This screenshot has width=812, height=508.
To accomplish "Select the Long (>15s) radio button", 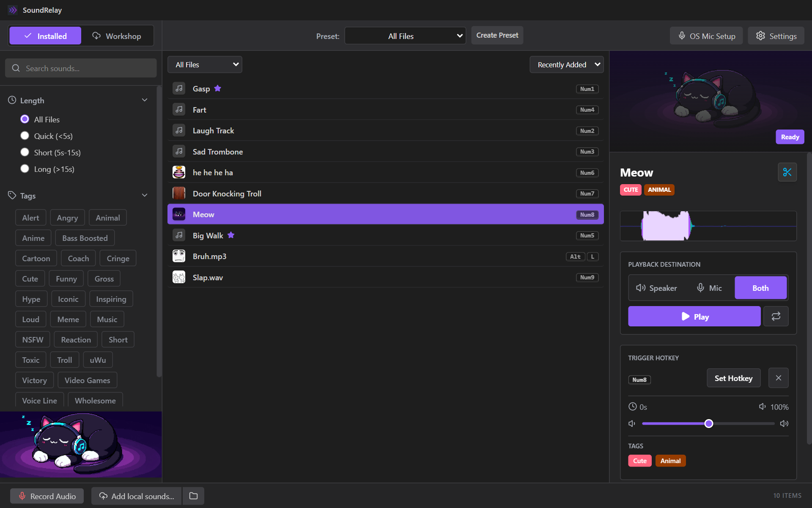I will point(25,168).
